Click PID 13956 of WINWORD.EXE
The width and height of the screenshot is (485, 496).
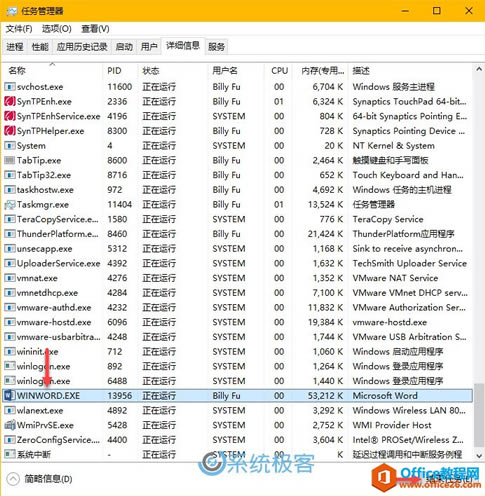click(x=119, y=396)
